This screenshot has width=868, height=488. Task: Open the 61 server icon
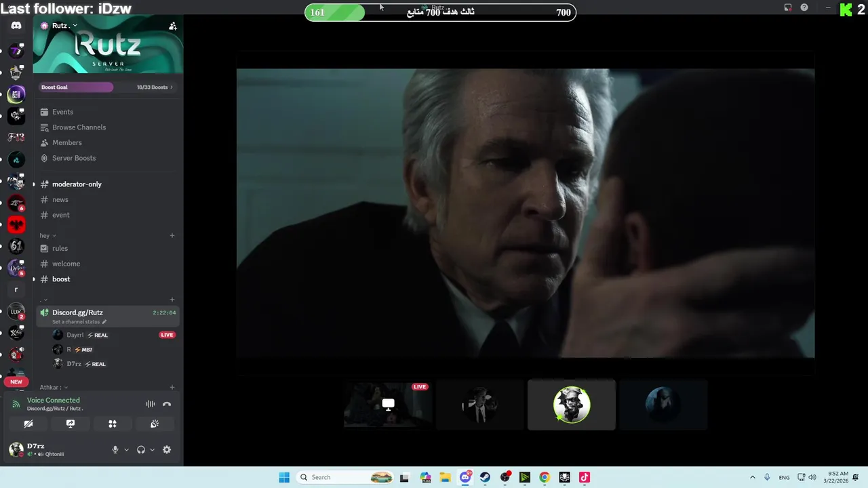click(16, 246)
